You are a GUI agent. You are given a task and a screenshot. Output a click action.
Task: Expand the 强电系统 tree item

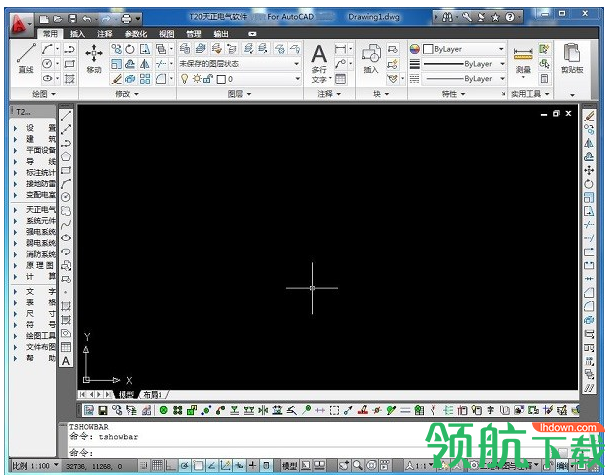[15, 232]
